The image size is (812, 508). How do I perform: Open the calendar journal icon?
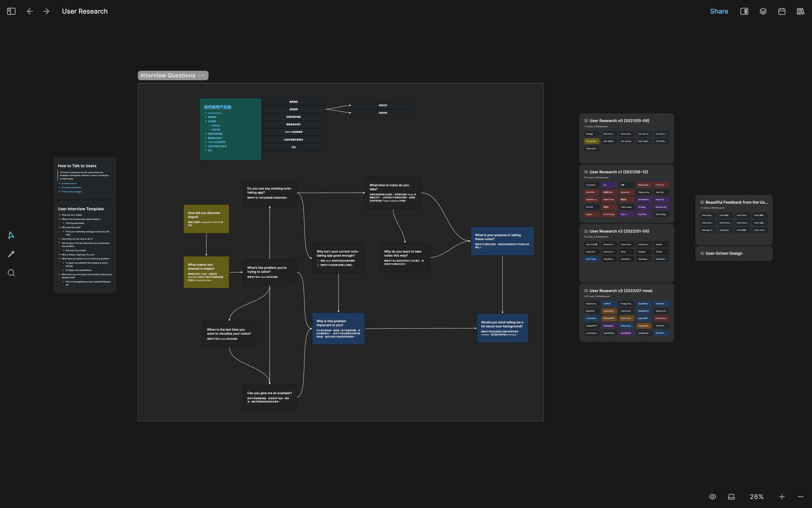[x=782, y=11]
